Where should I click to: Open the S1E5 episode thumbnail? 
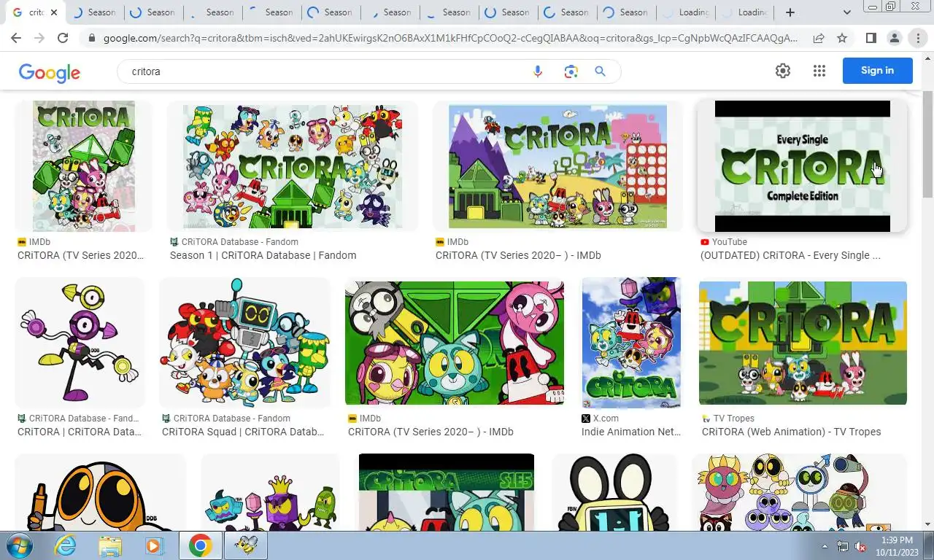pos(447,492)
